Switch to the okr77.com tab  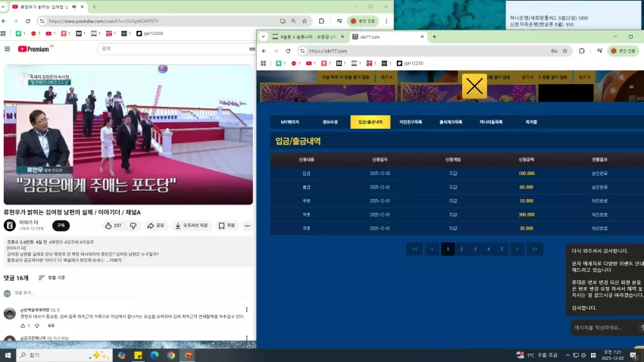click(x=388, y=37)
